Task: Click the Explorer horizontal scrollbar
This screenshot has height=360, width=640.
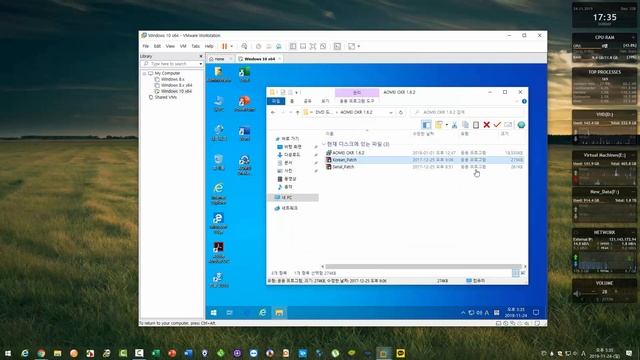Action: coord(423,267)
